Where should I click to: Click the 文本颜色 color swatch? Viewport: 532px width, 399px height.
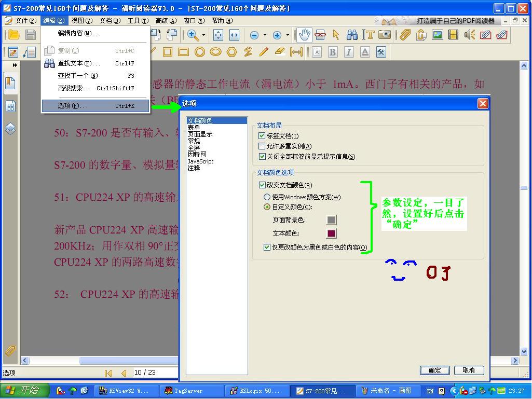(x=331, y=233)
